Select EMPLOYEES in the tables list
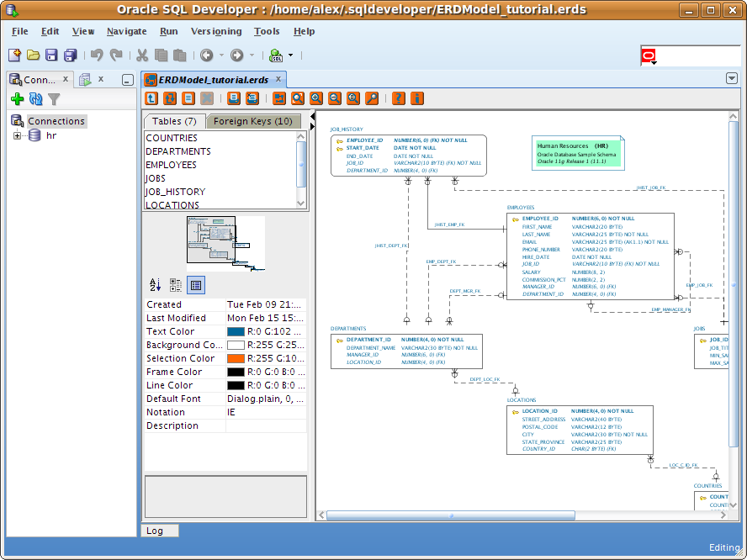Screen dimensions: 747x560 click(x=171, y=165)
